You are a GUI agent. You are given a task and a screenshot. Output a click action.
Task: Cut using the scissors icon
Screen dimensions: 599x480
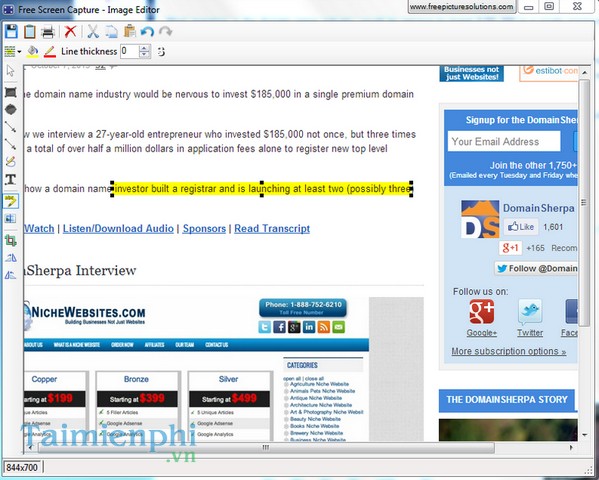pyautogui.click(x=93, y=31)
